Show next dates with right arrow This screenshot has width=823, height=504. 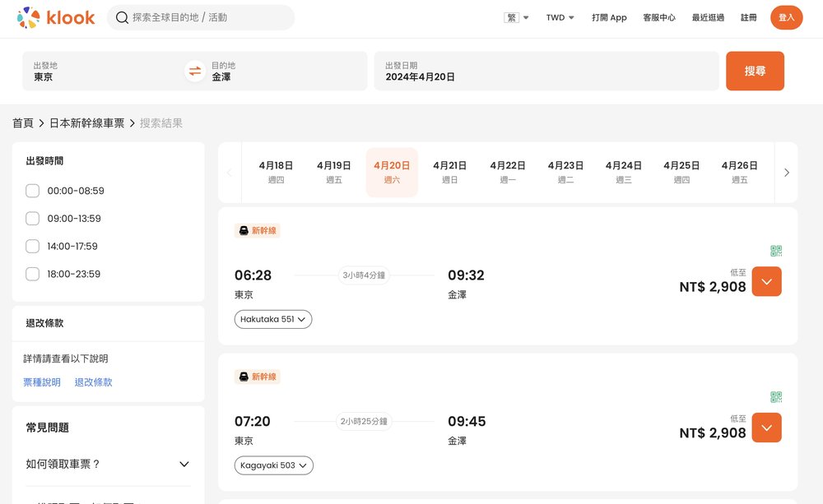[x=786, y=173]
